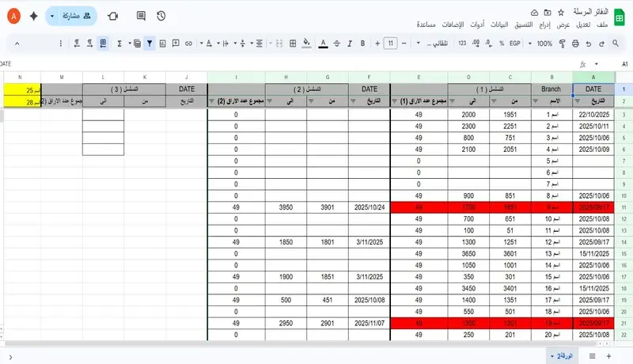Add a new sheet with plus button
Image resolution: width=633 pixels, height=364 pixels.
click(608, 356)
